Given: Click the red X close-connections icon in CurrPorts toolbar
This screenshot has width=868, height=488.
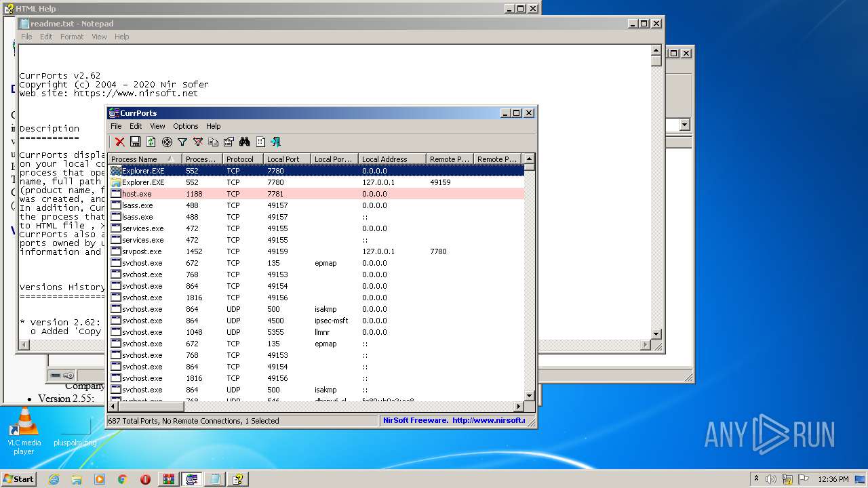Looking at the screenshot, I should [119, 142].
